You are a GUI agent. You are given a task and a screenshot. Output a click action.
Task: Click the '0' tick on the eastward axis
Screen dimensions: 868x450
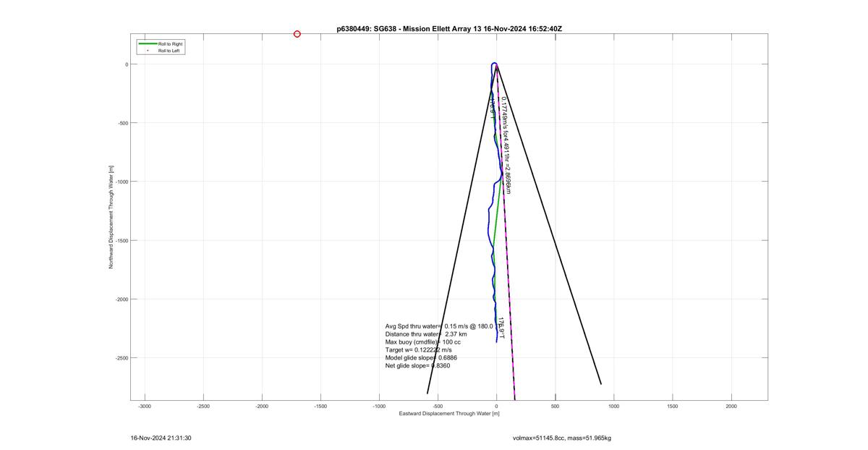(x=496, y=407)
